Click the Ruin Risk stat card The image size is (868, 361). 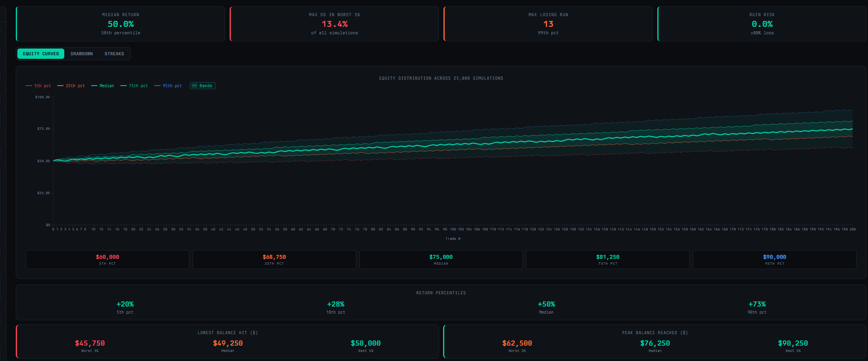762,24
